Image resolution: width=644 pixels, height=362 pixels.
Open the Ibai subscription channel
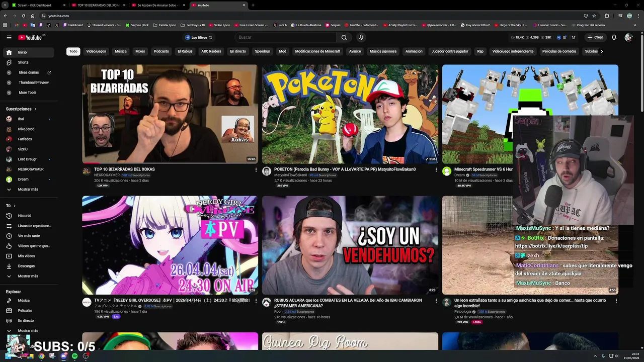[x=28, y=119]
